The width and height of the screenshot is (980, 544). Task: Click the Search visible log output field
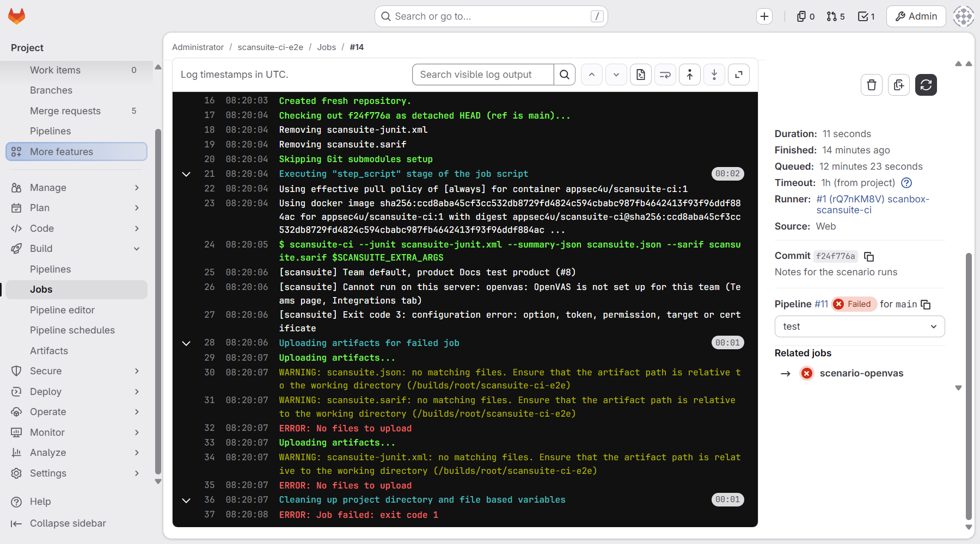[x=483, y=75]
